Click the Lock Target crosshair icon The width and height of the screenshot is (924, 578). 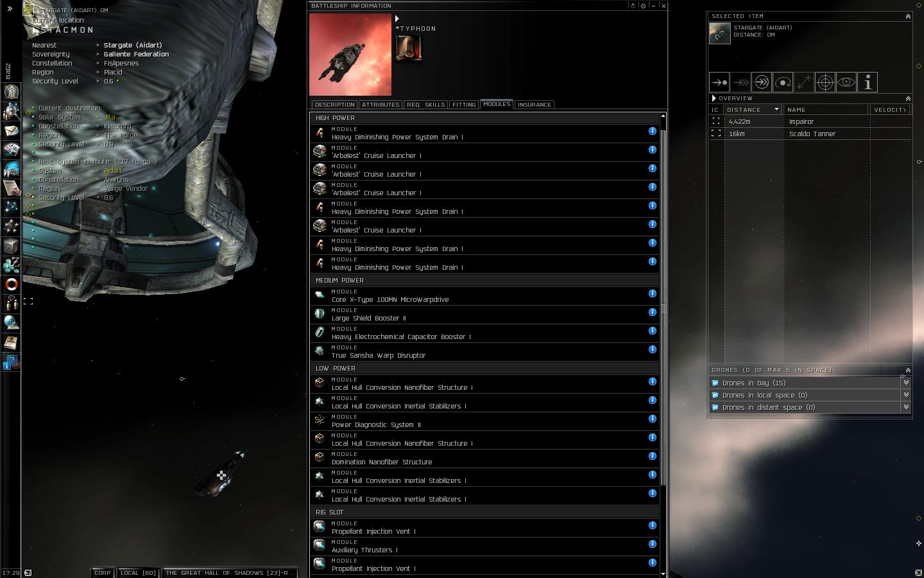[825, 82]
